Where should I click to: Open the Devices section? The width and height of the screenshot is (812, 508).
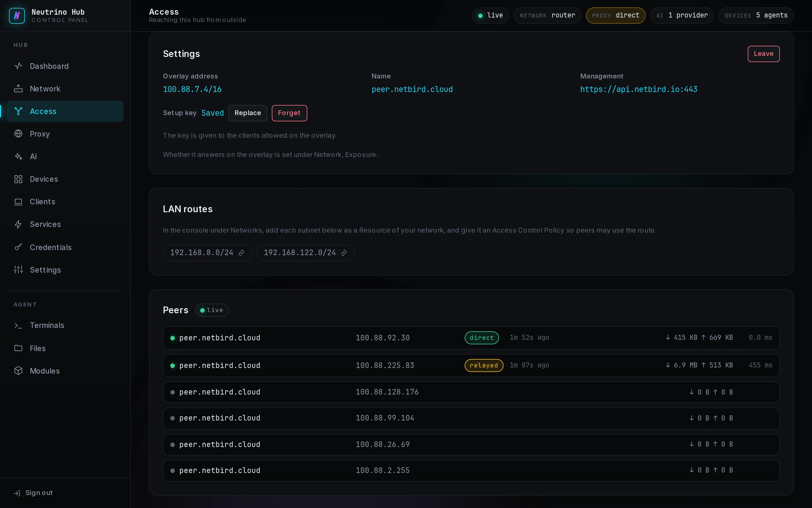65,179
